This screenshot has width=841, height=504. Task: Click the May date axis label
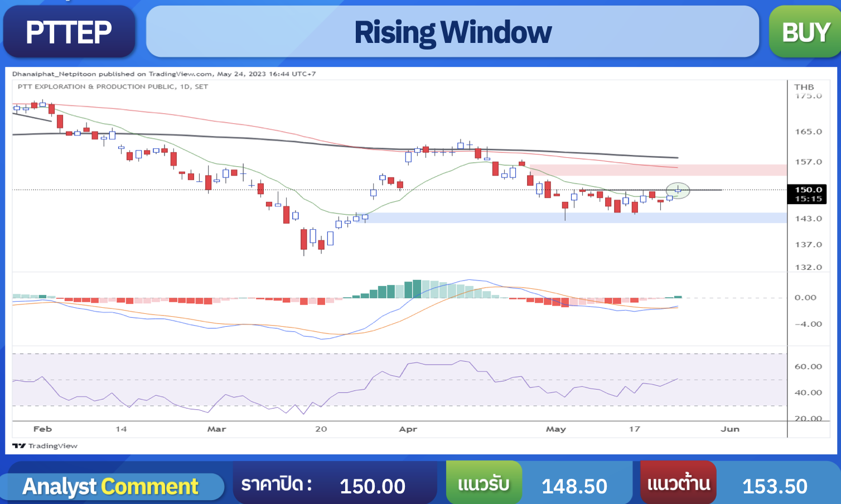click(555, 429)
